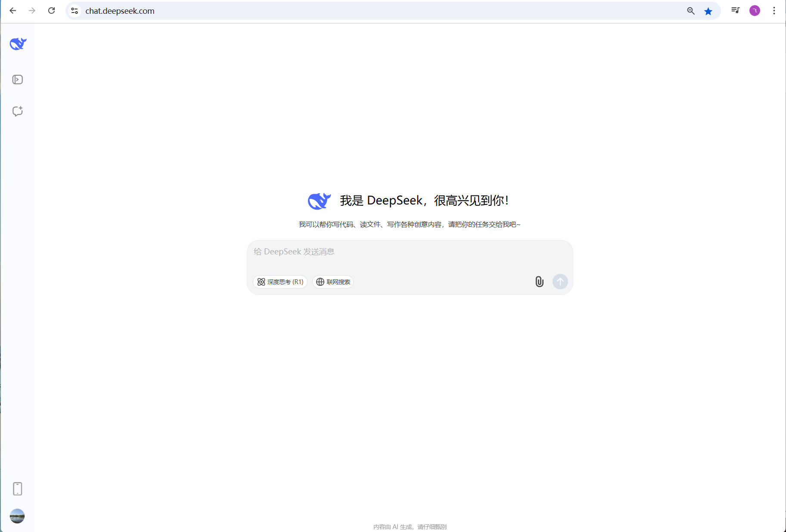Open the browser profile avatar
This screenshot has height=532, width=786.
755,11
